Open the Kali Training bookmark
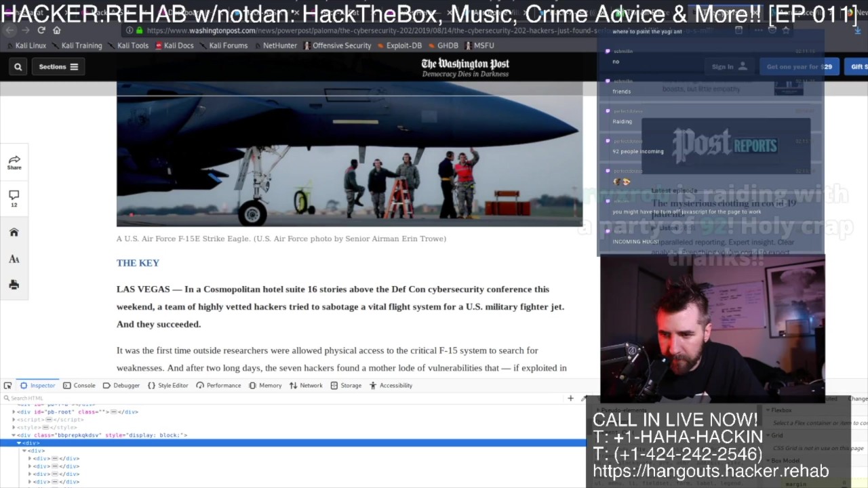 [77, 45]
